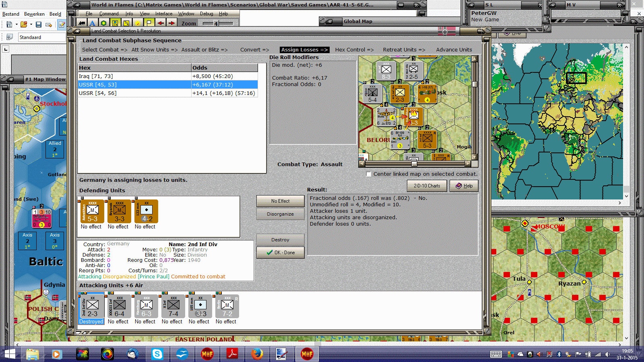Click the OK - Done button
This screenshot has width=644, height=362.
pyautogui.click(x=281, y=253)
